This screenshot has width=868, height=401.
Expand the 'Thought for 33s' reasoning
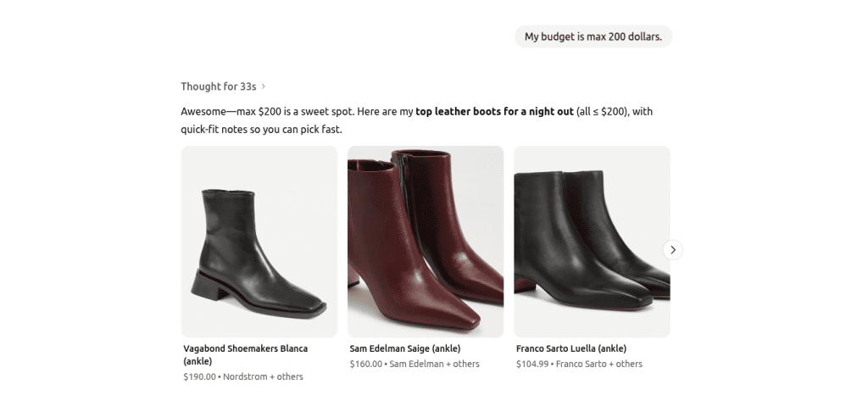click(218, 86)
